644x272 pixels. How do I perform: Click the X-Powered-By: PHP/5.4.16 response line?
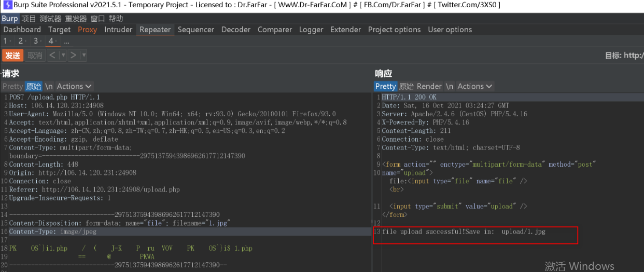click(x=426, y=122)
